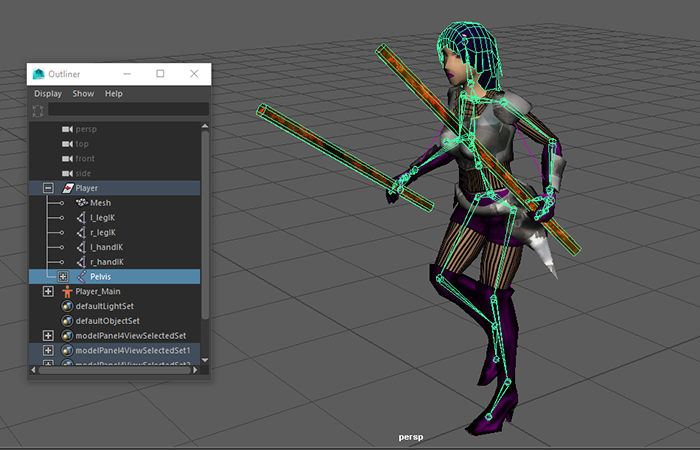Viewport: 700px width, 450px height.
Task: Click the r_legIK handle icon
Action: [x=81, y=233]
